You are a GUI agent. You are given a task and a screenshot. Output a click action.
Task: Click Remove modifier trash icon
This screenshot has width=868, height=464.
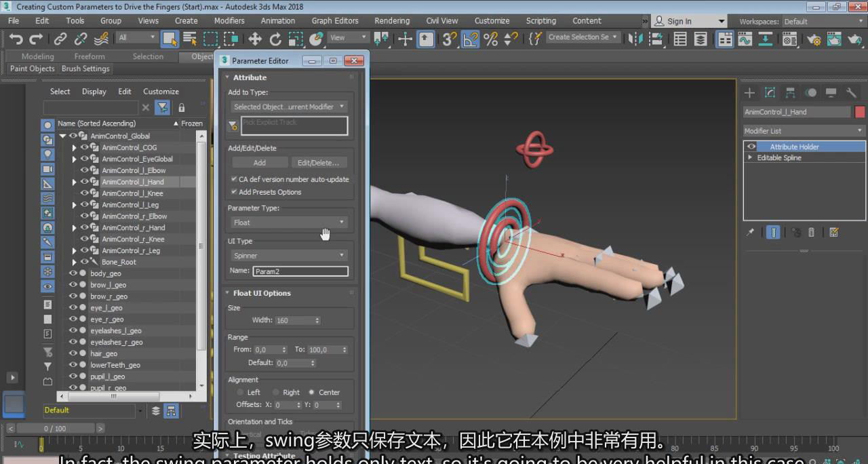click(x=812, y=233)
